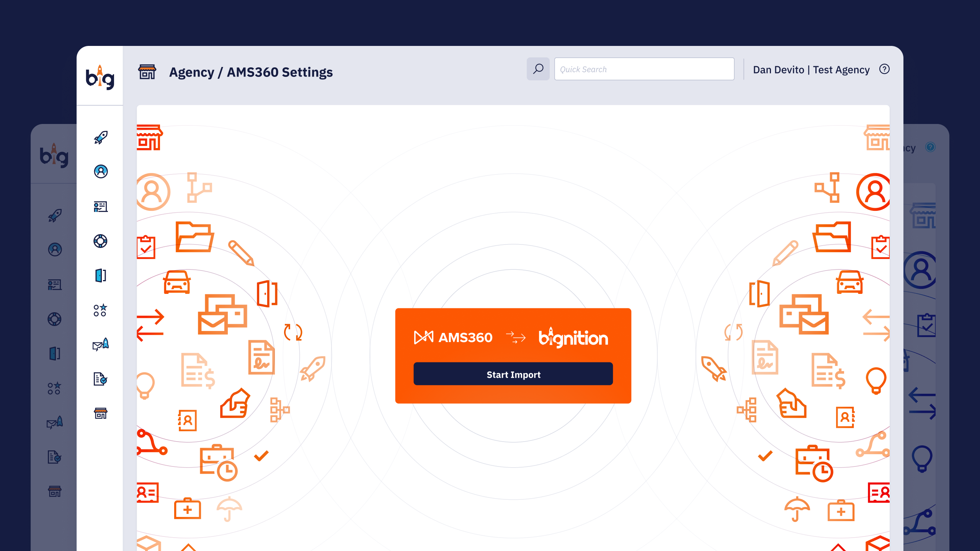Select the contact list sidebar icon

click(x=101, y=207)
